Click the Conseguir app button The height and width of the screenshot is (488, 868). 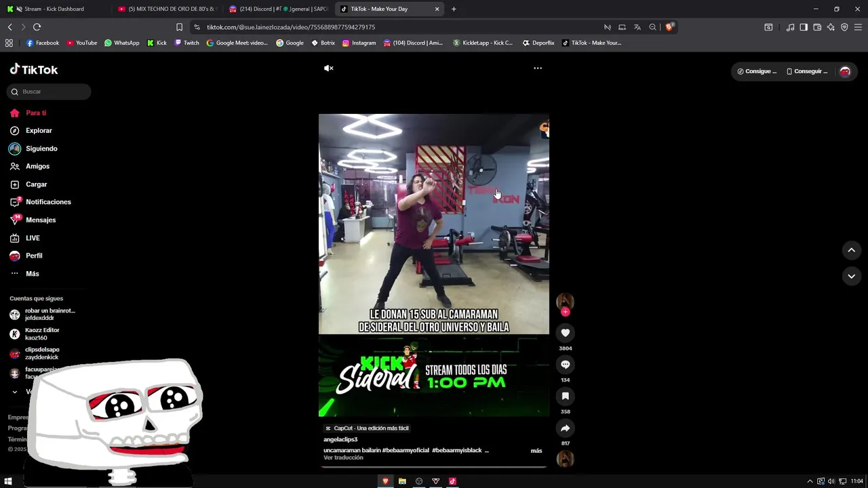click(807, 71)
